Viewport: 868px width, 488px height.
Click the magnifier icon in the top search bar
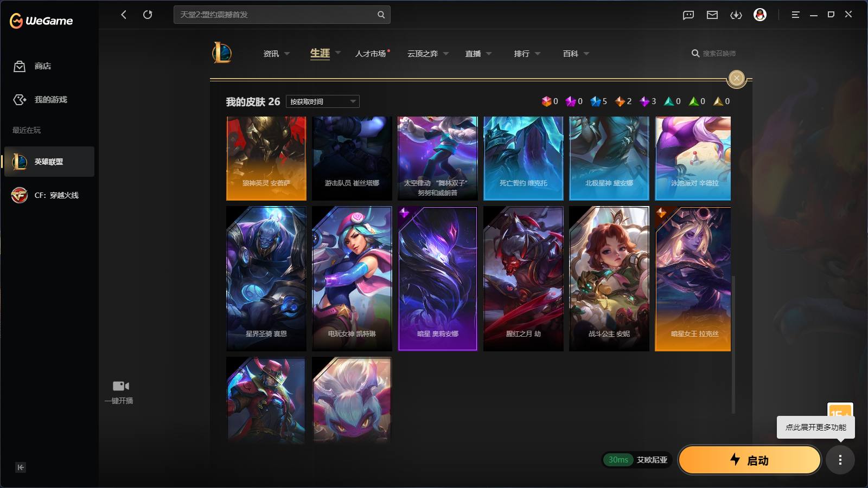(x=381, y=15)
